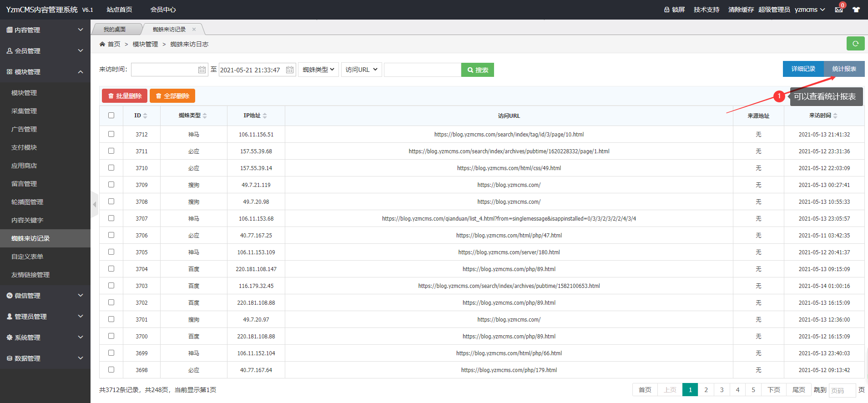The image size is (868, 403).
Task: Open the 蜘蛛类型 dropdown filter
Action: coord(318,70)
